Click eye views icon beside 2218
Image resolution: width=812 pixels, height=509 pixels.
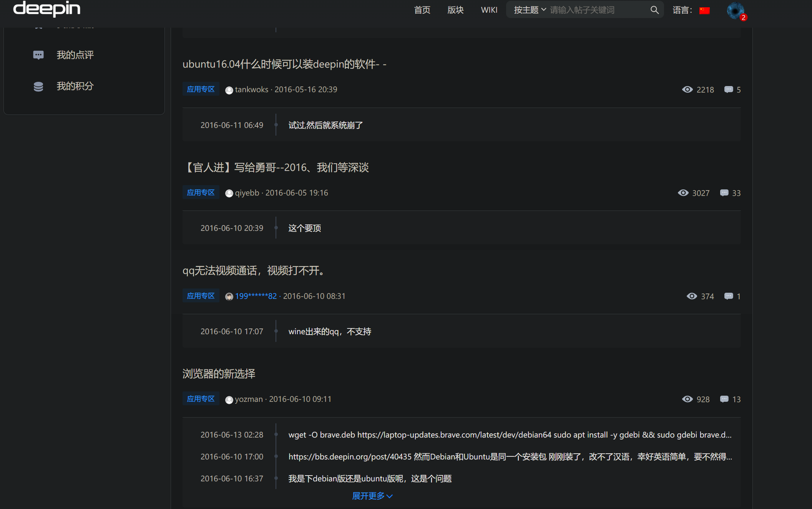coord(687,90)
